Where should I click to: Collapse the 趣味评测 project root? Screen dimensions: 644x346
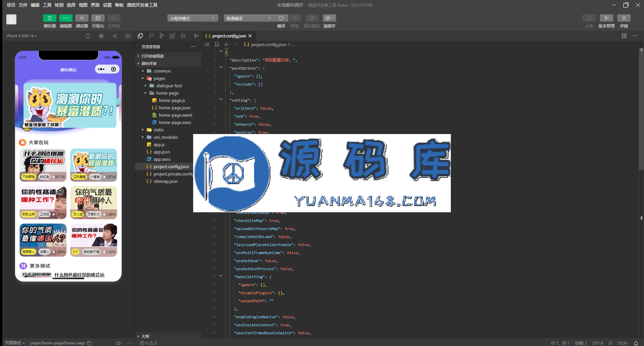pyautogui.click(x=168, y=64)
